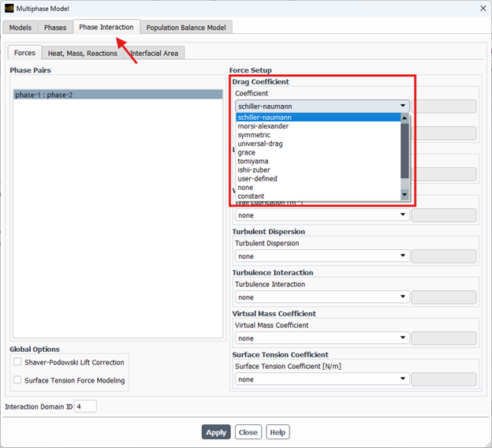
Task: Select the Heat, Mass, Reactions subtab
Action: click(x=82, y=53)
